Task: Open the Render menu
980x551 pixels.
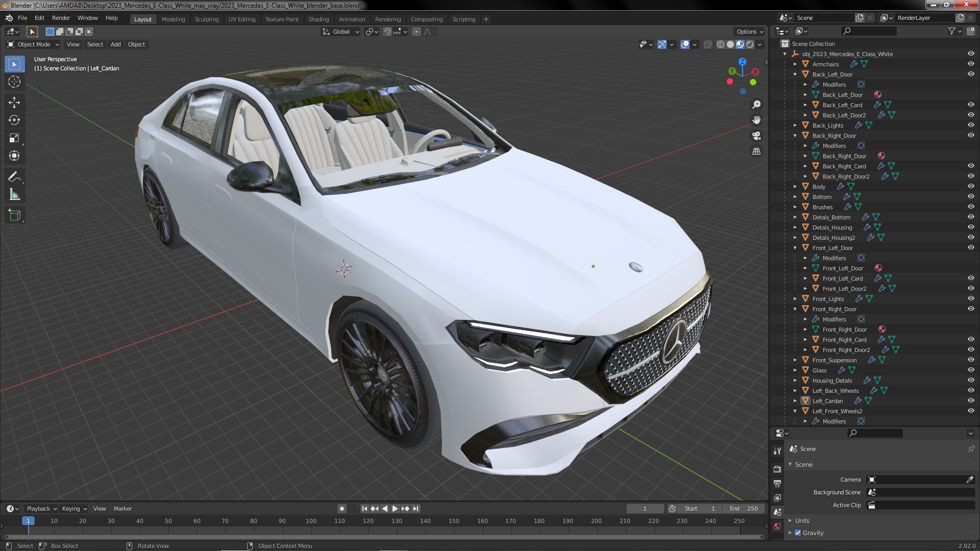Action: point(61,18)
